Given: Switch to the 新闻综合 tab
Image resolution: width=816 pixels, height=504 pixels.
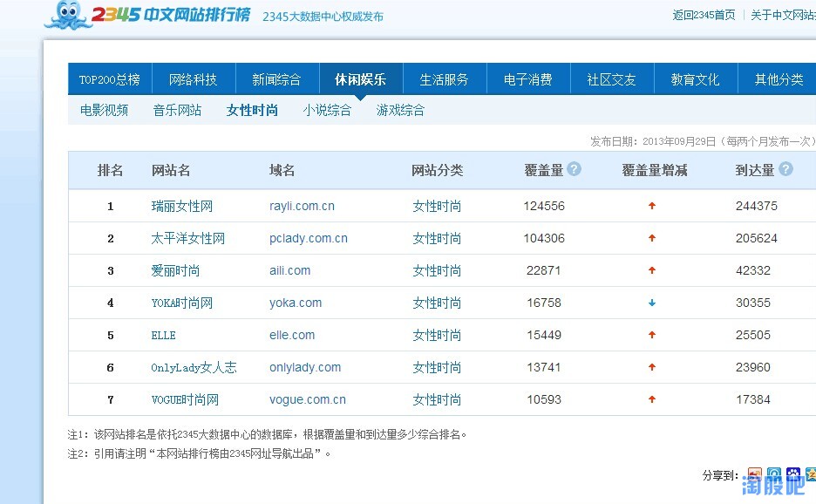Looking at the screenshot, I should coord(277,79).
